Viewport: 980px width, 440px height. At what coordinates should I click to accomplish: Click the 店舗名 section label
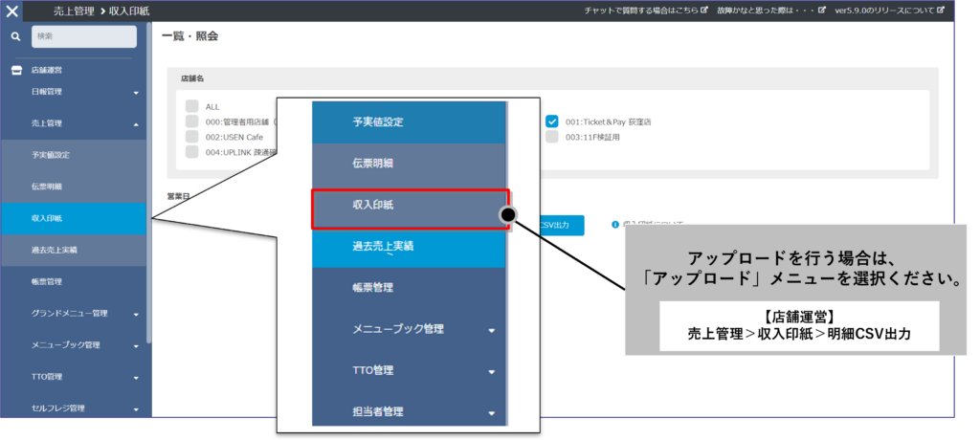pyautogui.click(x=192, y=78)
